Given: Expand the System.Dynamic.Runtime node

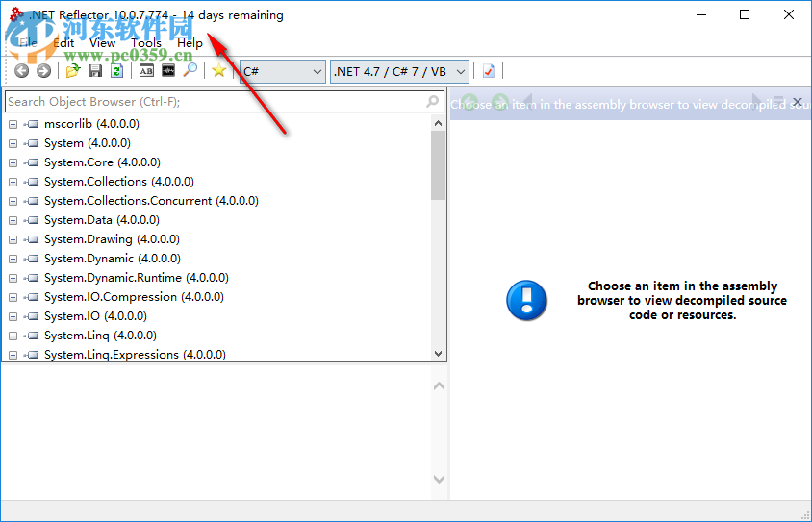Looking at the screenshot, I should click(x=13, y=279).
